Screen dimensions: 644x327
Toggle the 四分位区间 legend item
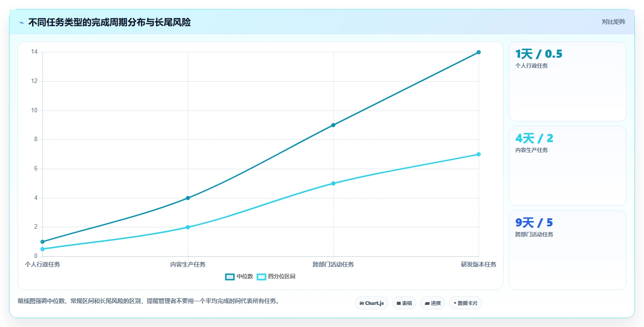pos(276,276)
